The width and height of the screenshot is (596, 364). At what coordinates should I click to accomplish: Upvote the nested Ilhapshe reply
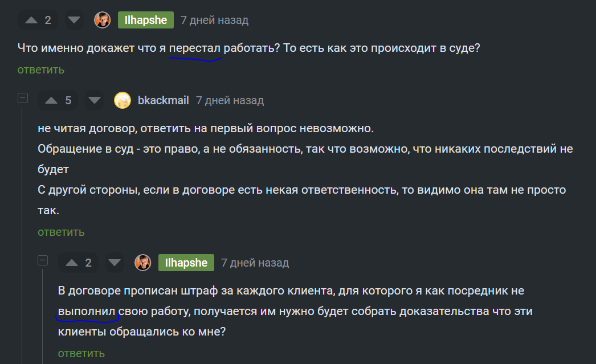(72, 263)
